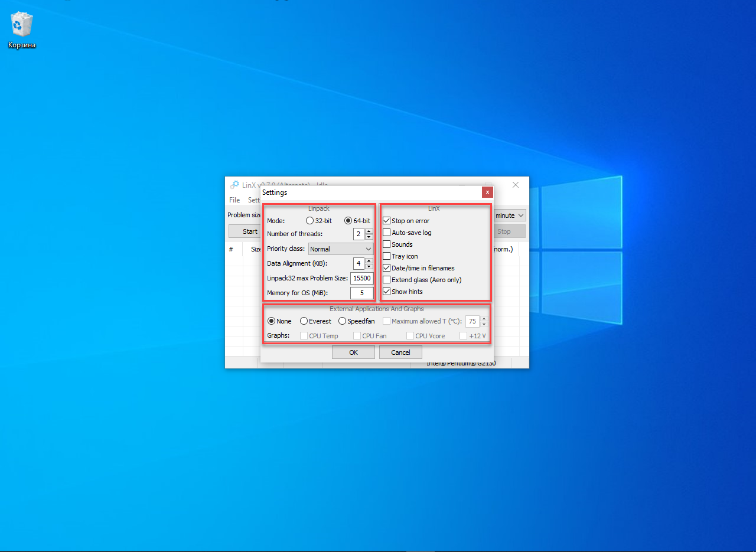Open the Recycle Bin (Корзина) desktop icon
This screenshot has height=552, width=756.
point(22,30)
